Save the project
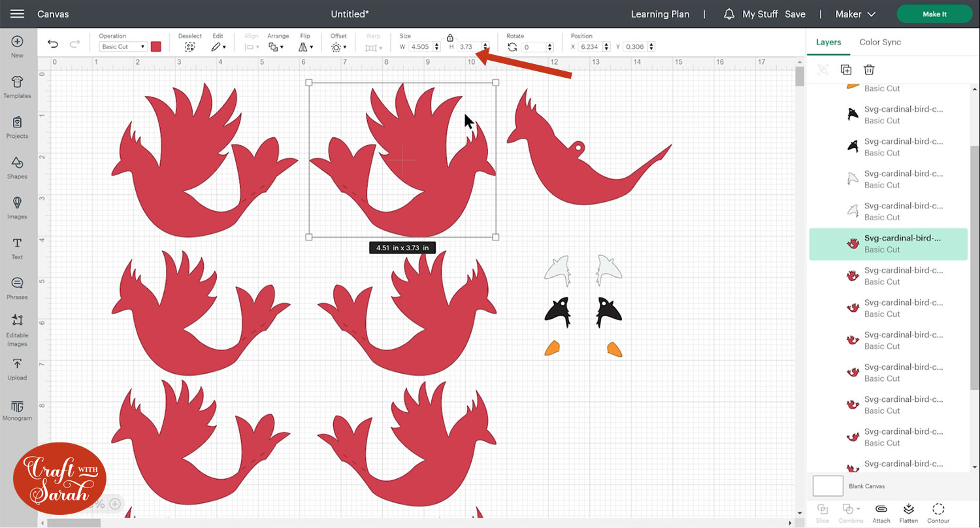 [795, 14]
